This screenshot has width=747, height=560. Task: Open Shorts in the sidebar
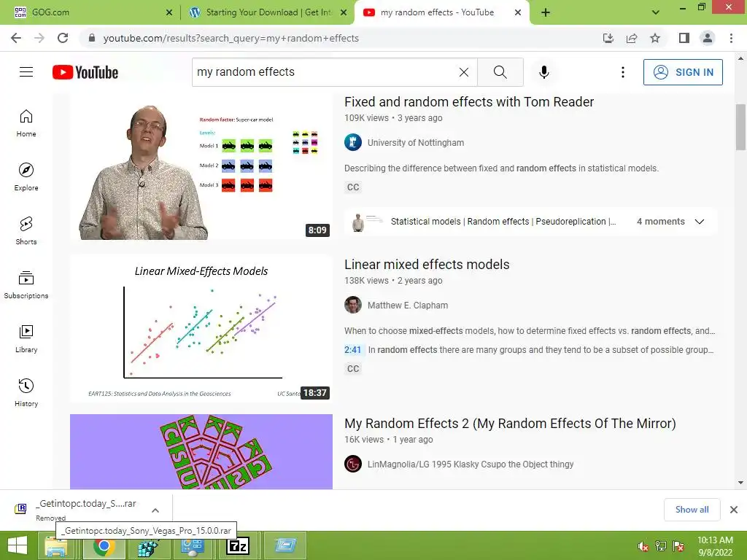tap(26, 230)
